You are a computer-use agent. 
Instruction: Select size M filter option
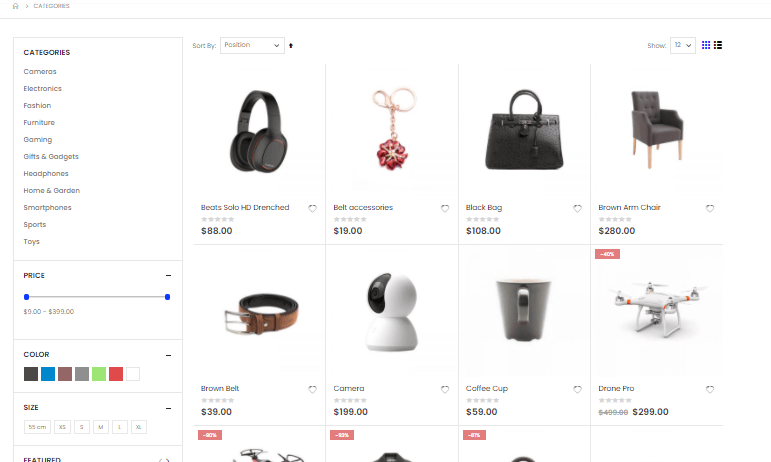tap(101, 427)
